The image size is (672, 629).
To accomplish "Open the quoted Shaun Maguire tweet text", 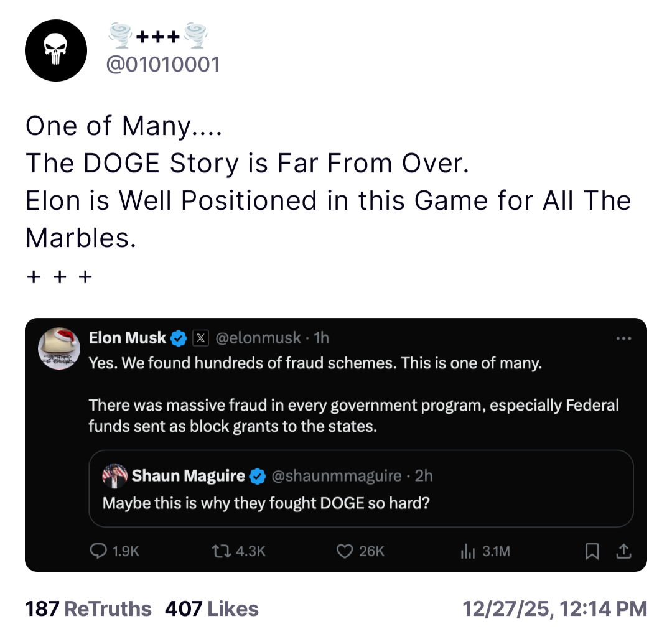I will 266,502.
